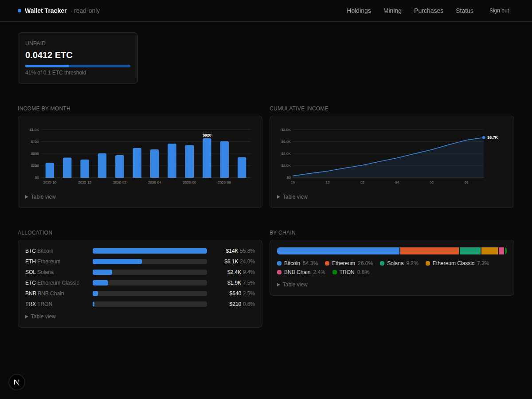Expand Table view under Allocation

(x=40, y=317)
